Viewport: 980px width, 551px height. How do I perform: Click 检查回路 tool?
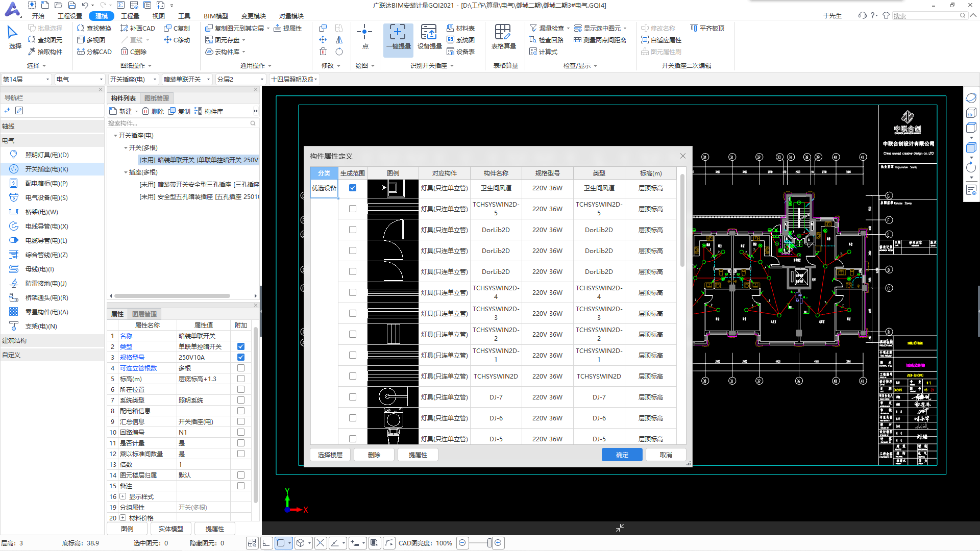(547, 40)
